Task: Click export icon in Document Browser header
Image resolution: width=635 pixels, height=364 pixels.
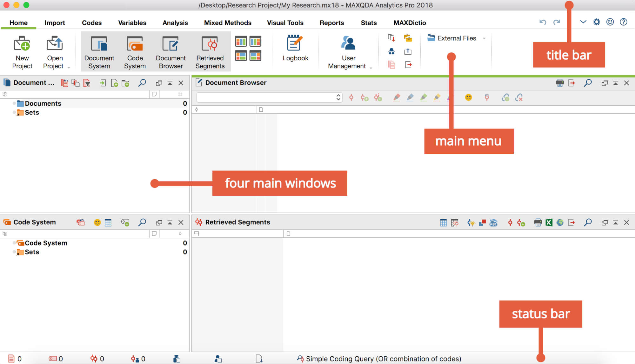Action: pos(571,83)
